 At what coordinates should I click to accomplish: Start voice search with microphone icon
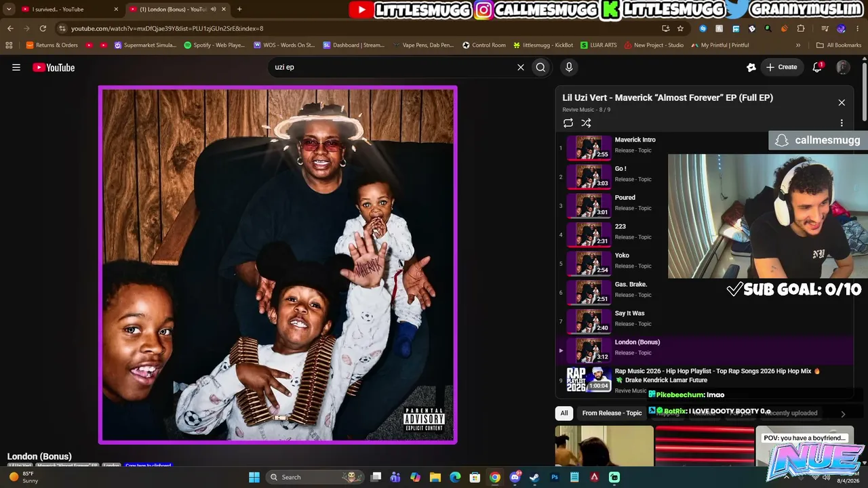coord(569,67)
